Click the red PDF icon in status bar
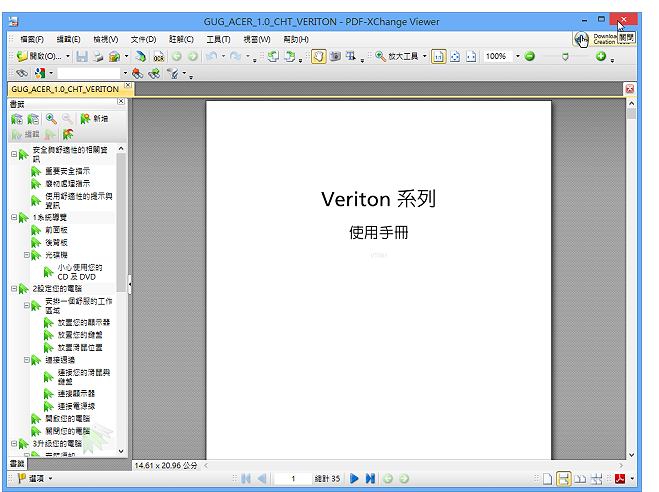This screenshot has width=659, height=492. 620,479
